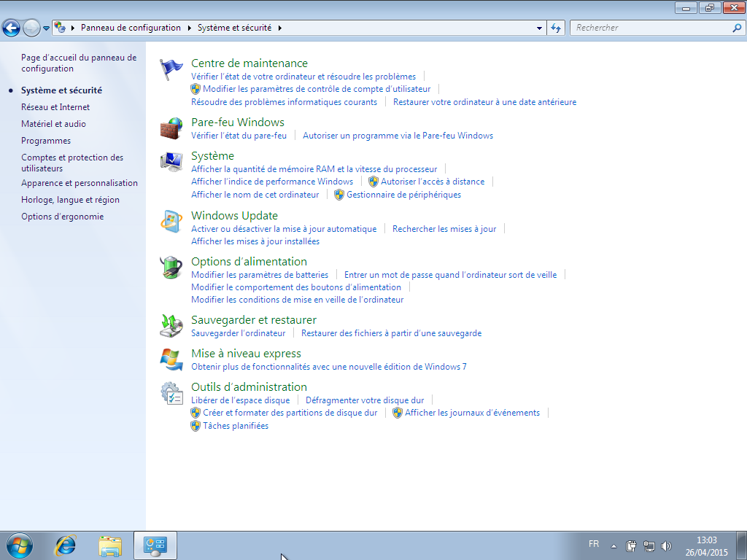Viewport: 747px width, 560px height.
Task: Click the volume speaker tray icon
Action: pos(666,545)
